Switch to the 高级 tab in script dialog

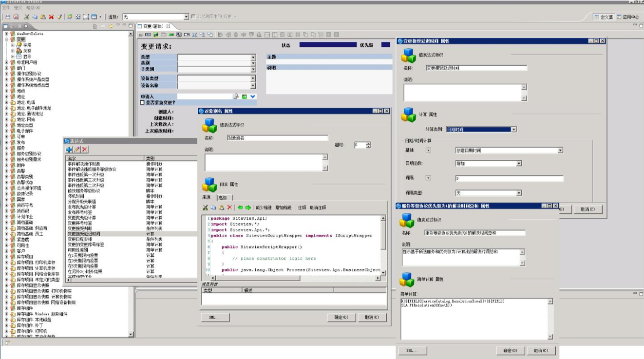click(x=223, y=197)
